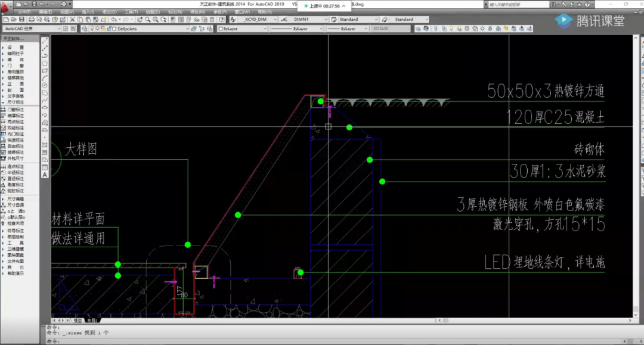Open the 插入(I) menu
Image resolution: width=644 pixels, height=345 pixels.
coord(88,12)
